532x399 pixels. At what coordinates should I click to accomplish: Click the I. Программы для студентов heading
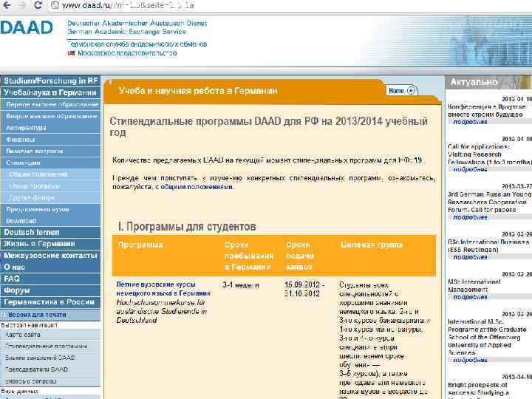point(187,227)
